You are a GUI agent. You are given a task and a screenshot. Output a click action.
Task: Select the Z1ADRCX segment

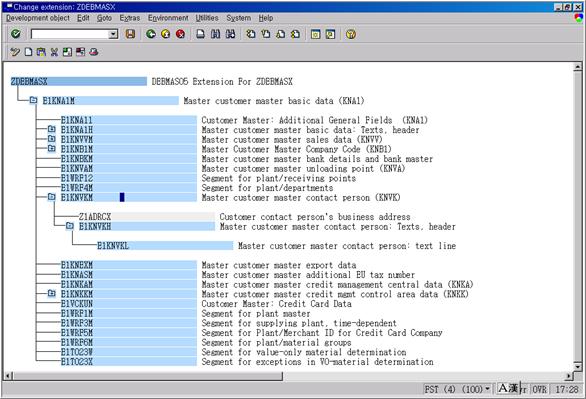(146, 217)
